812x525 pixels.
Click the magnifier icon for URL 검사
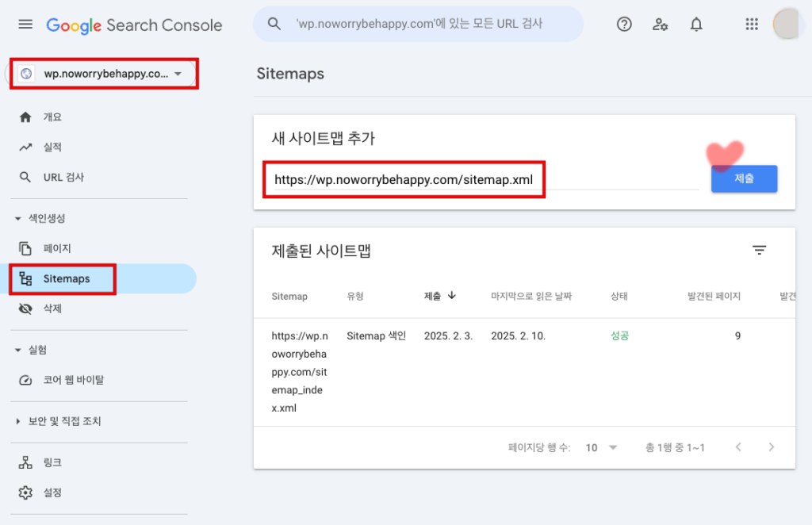coord(25,177)
